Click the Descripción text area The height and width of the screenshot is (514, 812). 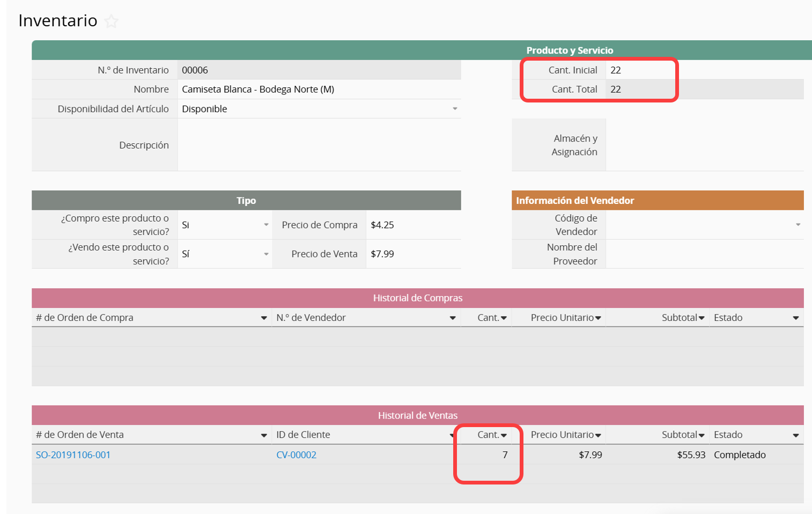click(319, 145)
